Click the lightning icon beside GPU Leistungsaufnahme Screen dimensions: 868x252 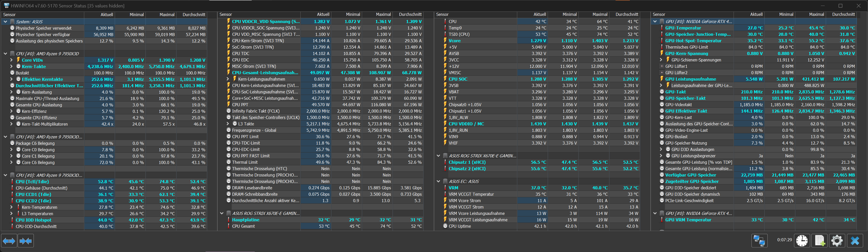(662, 79)
